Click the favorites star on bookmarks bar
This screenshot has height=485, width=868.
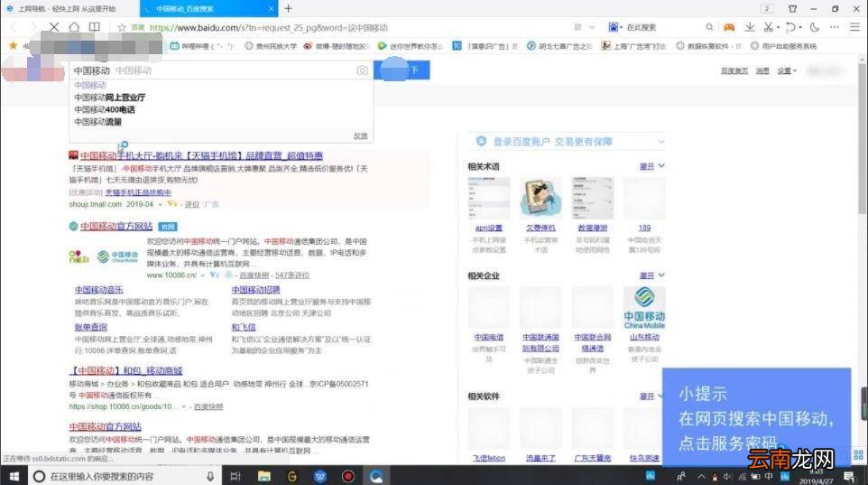click(x=14, y=45)
